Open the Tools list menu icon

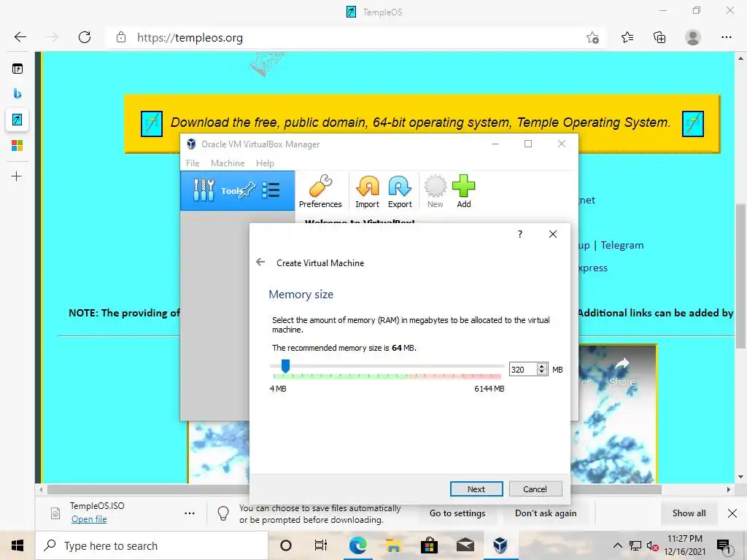tap(271, 190)
